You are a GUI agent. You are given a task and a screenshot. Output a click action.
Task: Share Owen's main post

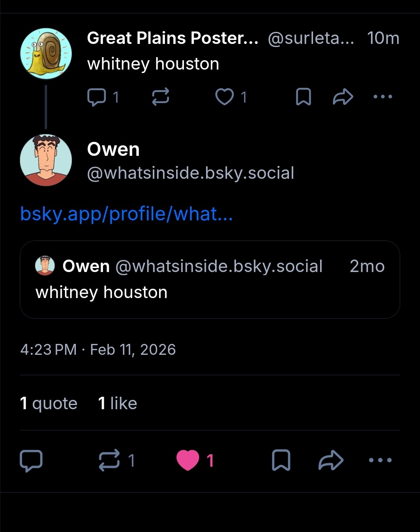coord(331,460)
